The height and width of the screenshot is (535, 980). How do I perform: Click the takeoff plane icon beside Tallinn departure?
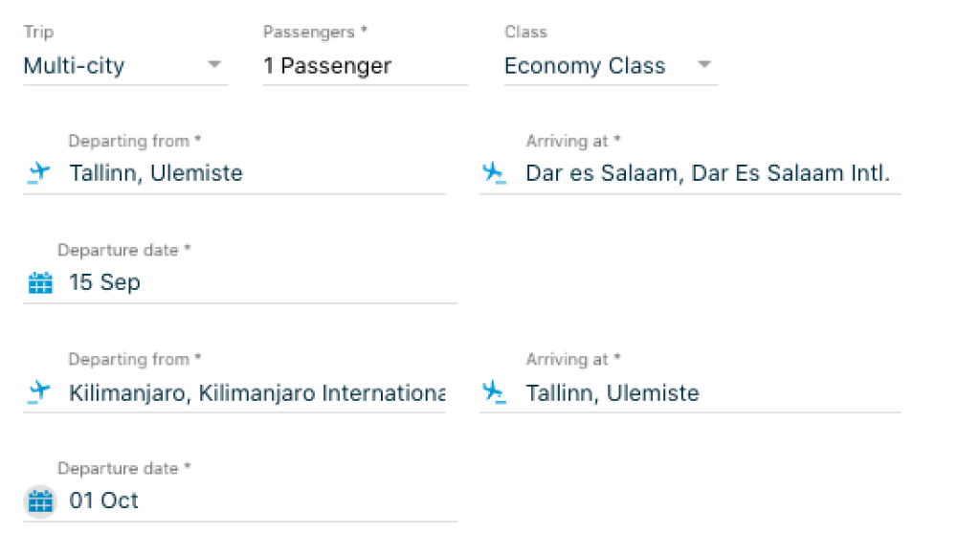pyautogui.click(x=38, y=173)
